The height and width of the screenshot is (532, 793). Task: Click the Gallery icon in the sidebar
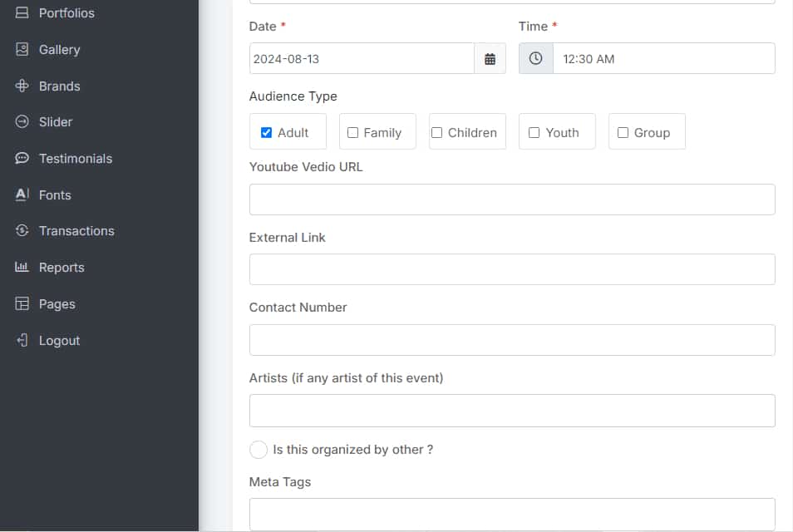(22, 50)
